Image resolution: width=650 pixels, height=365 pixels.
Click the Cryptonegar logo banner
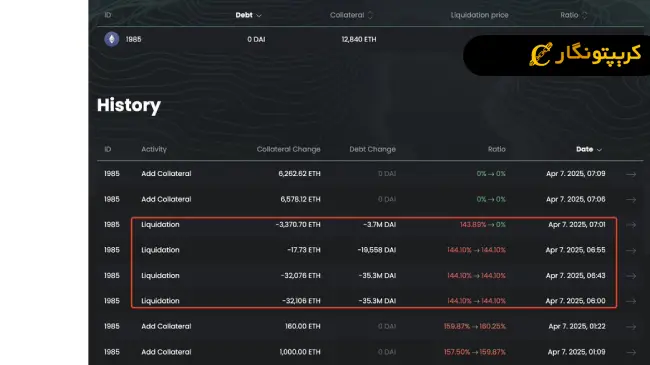coord(556,55)
